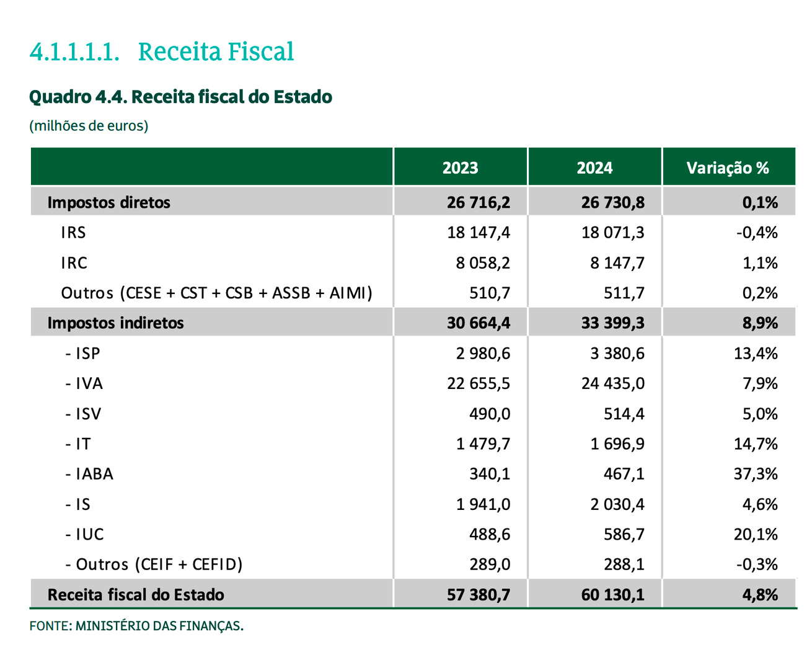Click the total value '57 380,7'
The height and width of the screenshot is (647, 812).
pyautogui.click(x=479, y=595)
